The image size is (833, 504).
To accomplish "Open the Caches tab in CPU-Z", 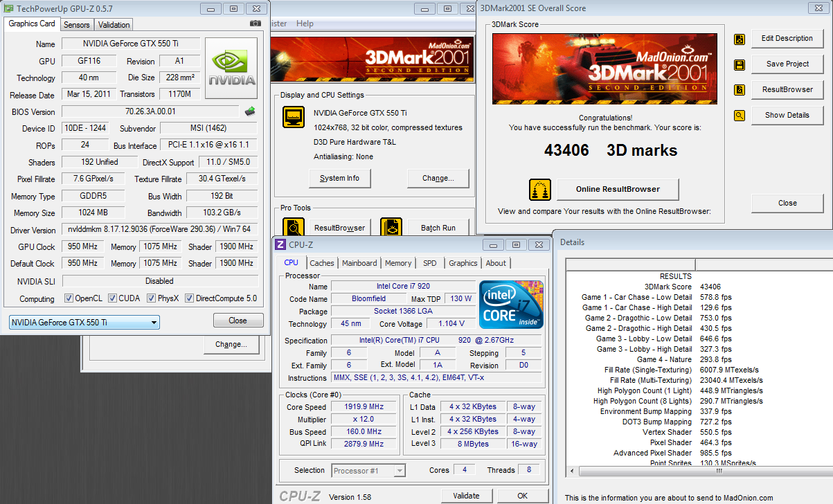I will coord(322,263).
